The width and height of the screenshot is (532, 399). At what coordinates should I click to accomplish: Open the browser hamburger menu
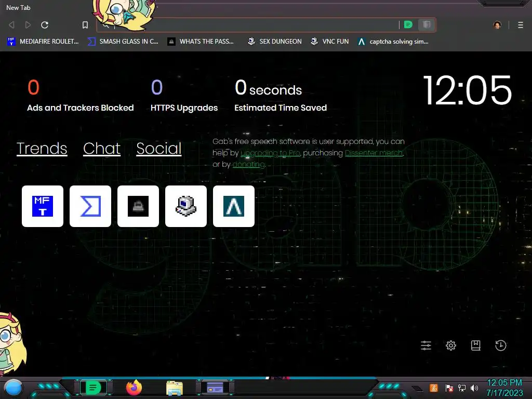[521, 25]
